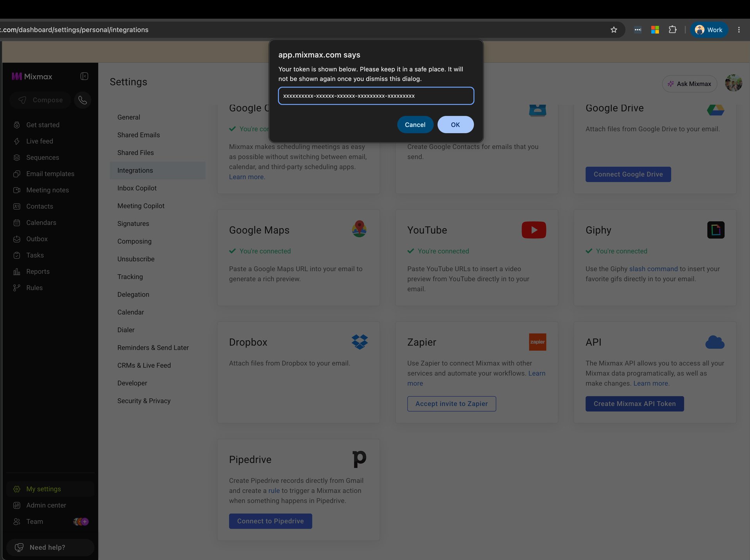Open Live feed in sidebar

(39, 141)
